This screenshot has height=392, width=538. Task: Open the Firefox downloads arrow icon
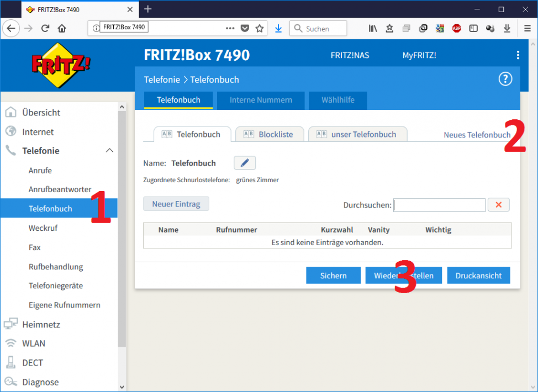click(278, 29)
